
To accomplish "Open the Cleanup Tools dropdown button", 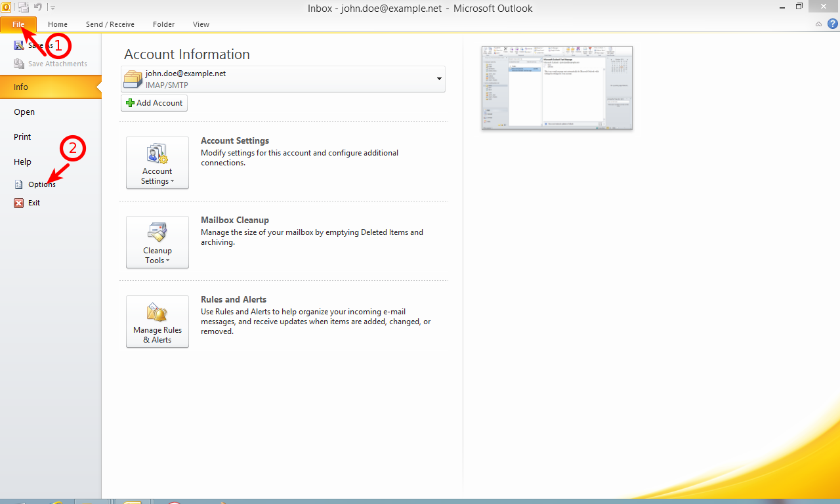I will (157, 242).
